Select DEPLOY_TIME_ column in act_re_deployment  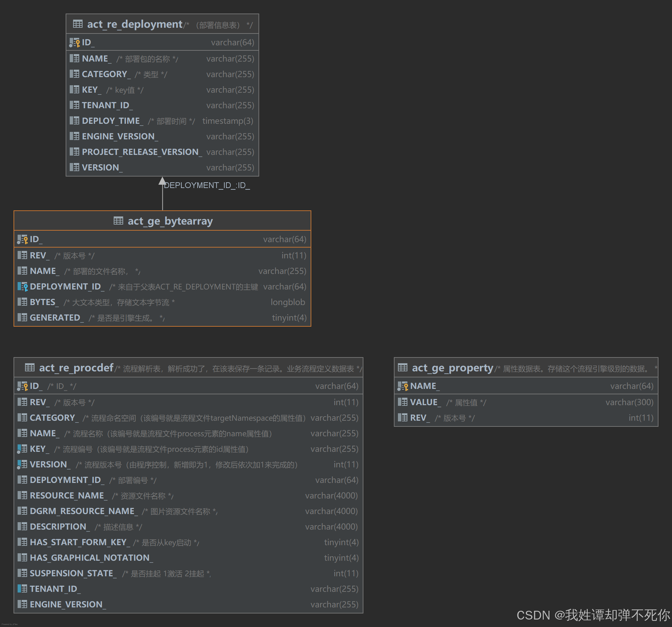112,121
